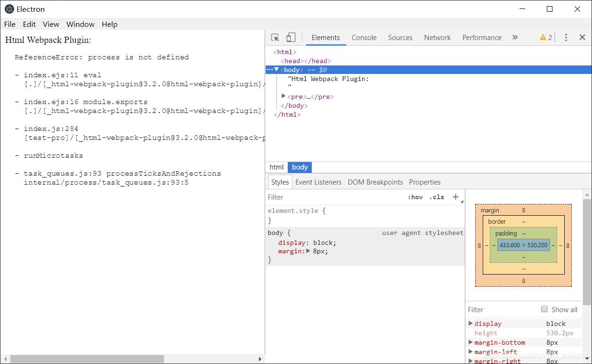Toggle :hov element state panel
Viewport: 592px width, 364px height.
[x=415, y=197]
